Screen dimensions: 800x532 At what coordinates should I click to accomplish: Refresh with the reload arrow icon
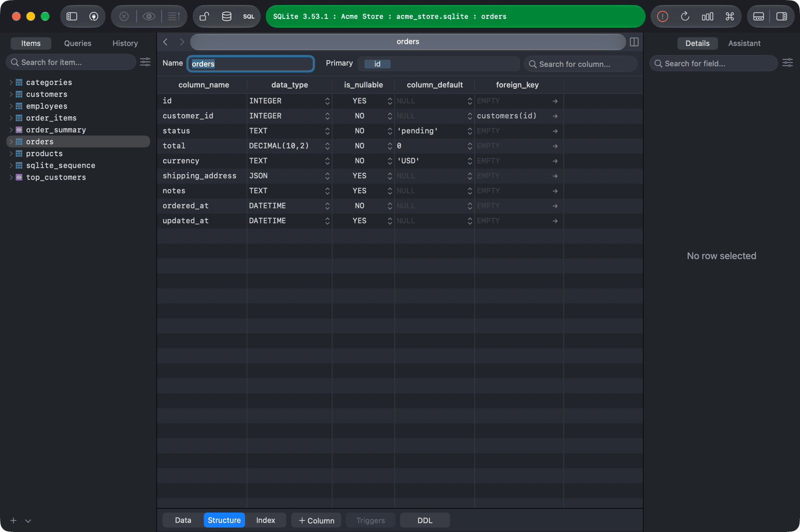[685, 16]
